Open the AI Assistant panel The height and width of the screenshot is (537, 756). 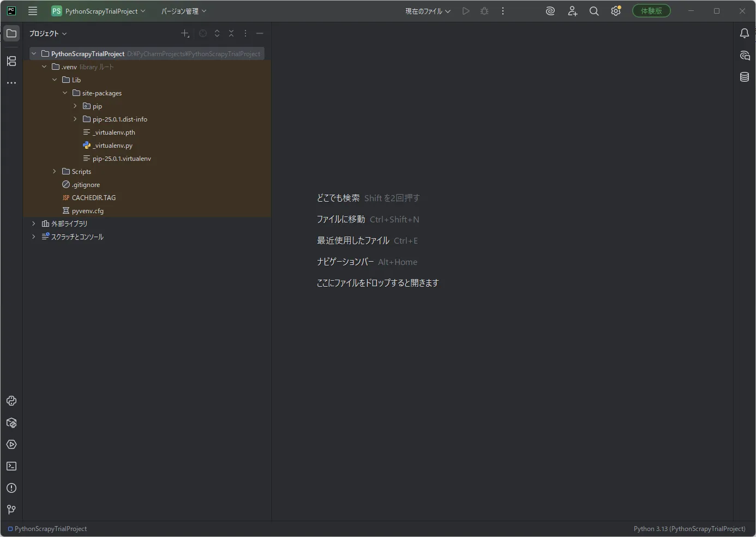[x=745, y=55]
